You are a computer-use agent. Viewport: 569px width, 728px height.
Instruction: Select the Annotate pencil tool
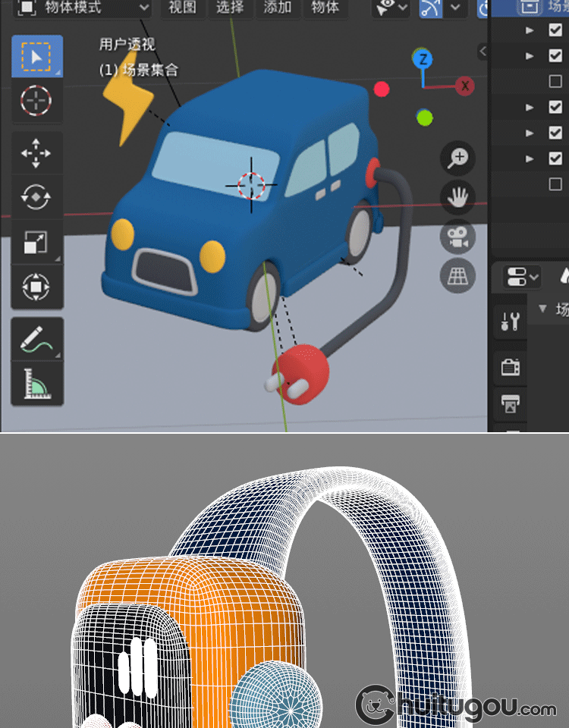tap(36, 338)
